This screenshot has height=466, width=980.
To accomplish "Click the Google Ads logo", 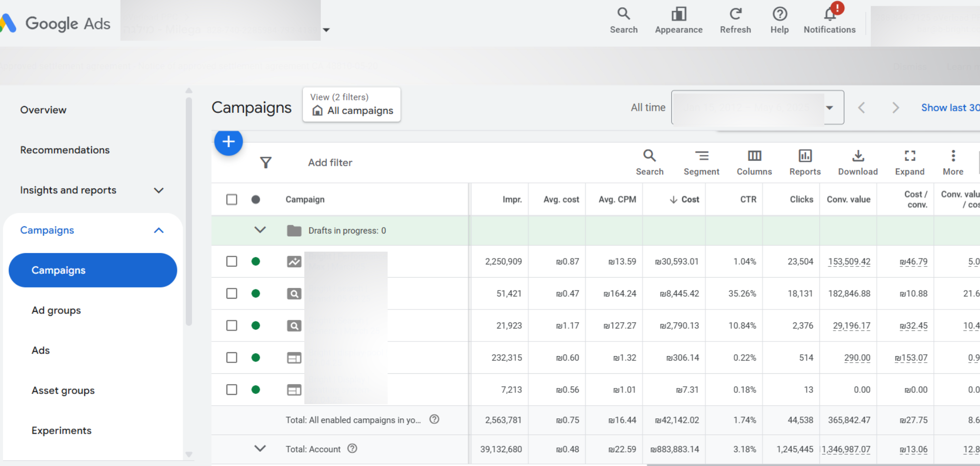I will tap(56, 23).
